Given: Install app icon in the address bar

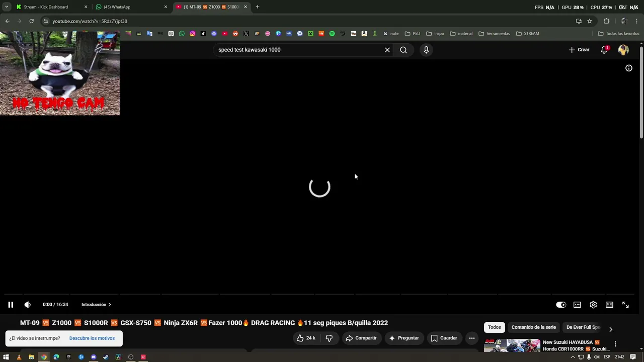Looking at the screenshot, I should point(579,21).
